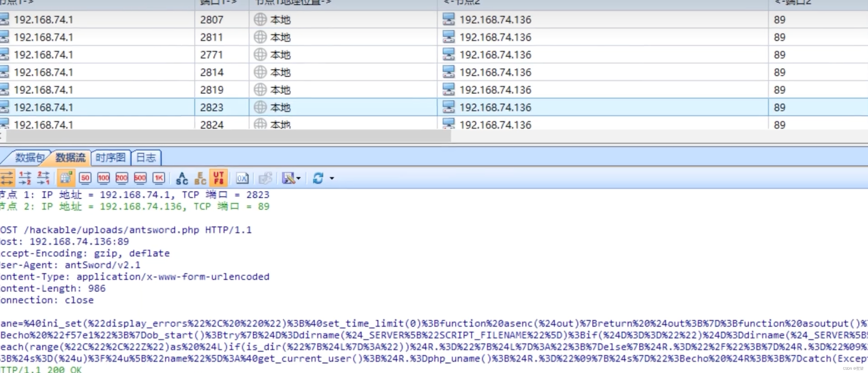Image resolution: width=868 pixels, height=373 pixels.
Task: Click the Connection: close header line
Action: pyautogui.click(x=47, y=300)
